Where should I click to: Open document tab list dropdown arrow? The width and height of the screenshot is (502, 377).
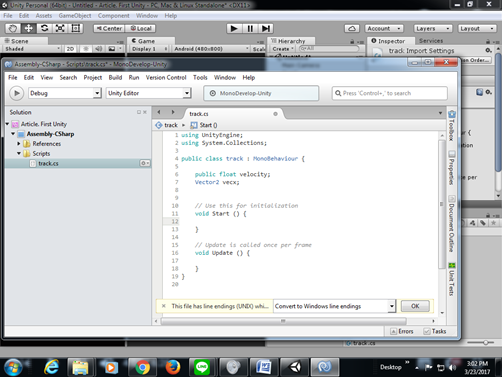pos(440,113)
